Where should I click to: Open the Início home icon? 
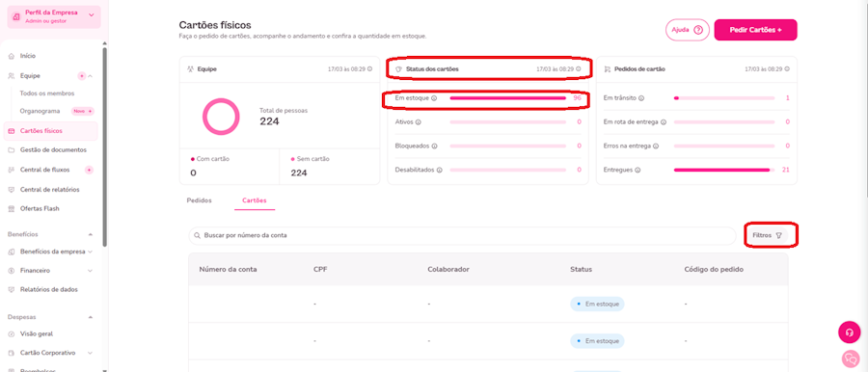point(11,56)
